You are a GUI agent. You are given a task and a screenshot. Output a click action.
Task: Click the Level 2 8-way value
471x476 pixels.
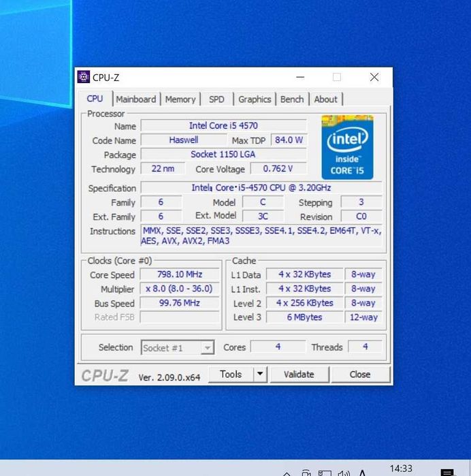[x=363, y=302]
